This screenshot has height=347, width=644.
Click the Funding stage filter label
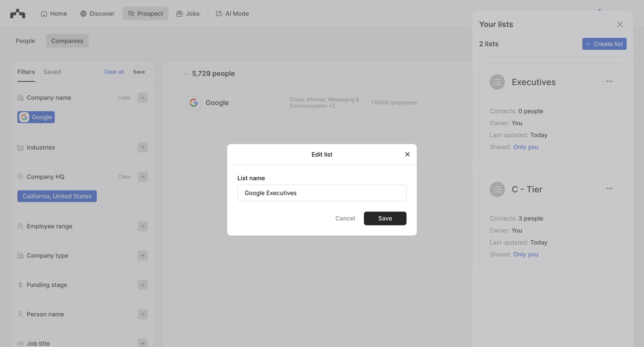click(x=47, y=285)
